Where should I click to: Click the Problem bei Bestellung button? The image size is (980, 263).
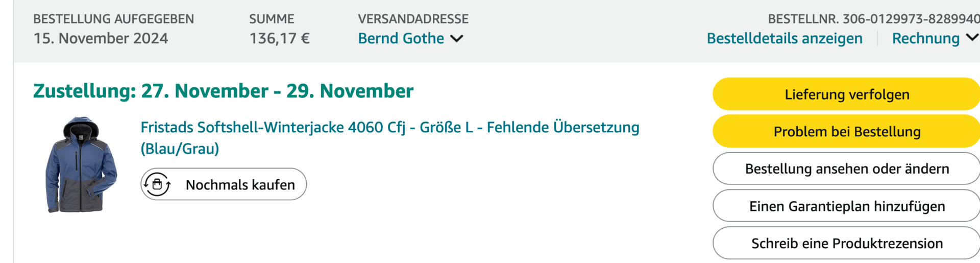pos(847,132)
